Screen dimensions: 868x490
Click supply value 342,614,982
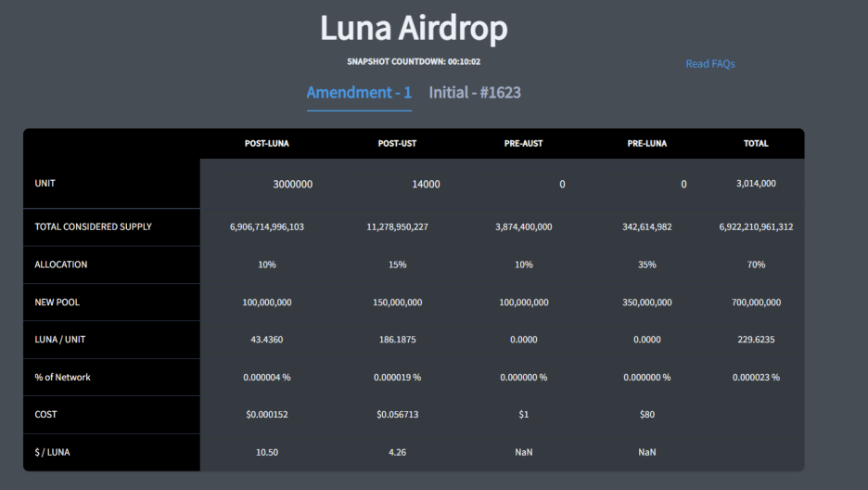click(x=646, y=226)
